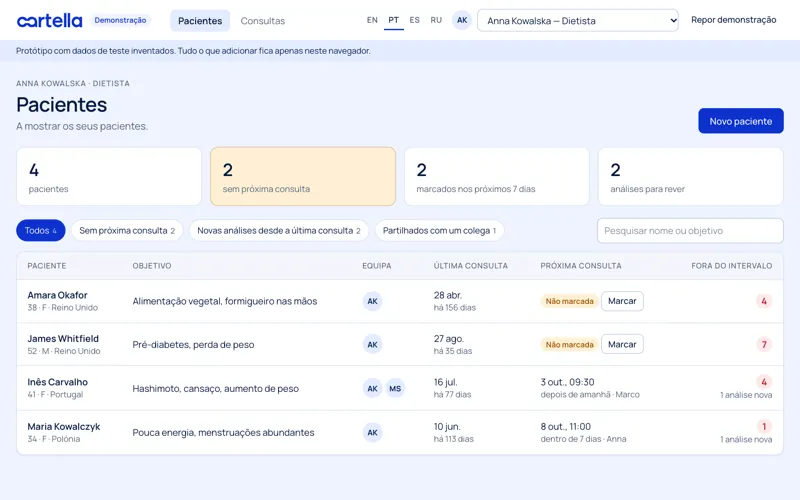The height and width of the screenshot is (500, 800).
Task: Click Não marcada badge for Amara Okafor
Action: 569,301
